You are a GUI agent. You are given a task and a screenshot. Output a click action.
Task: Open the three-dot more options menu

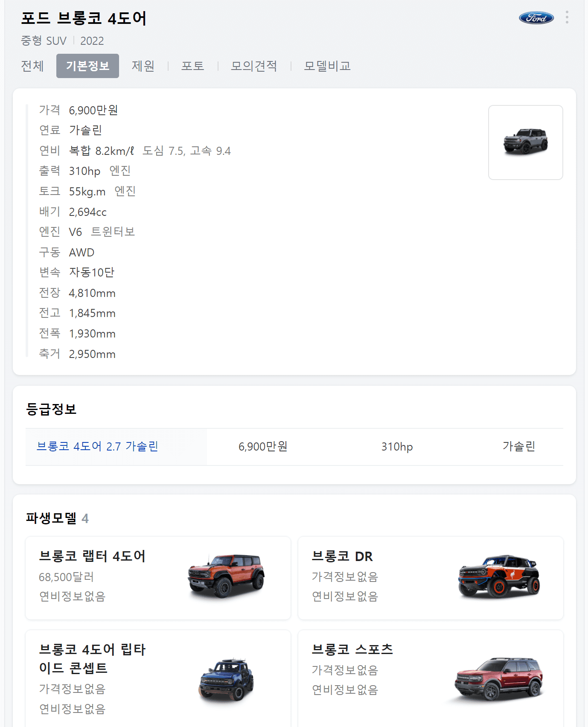point(567,17)
